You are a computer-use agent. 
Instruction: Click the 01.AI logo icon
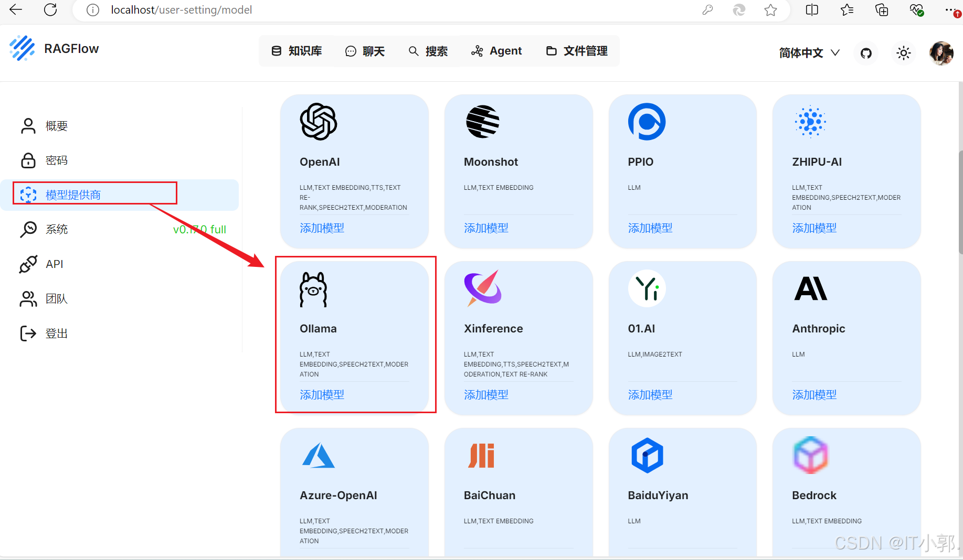coord(647,288)
